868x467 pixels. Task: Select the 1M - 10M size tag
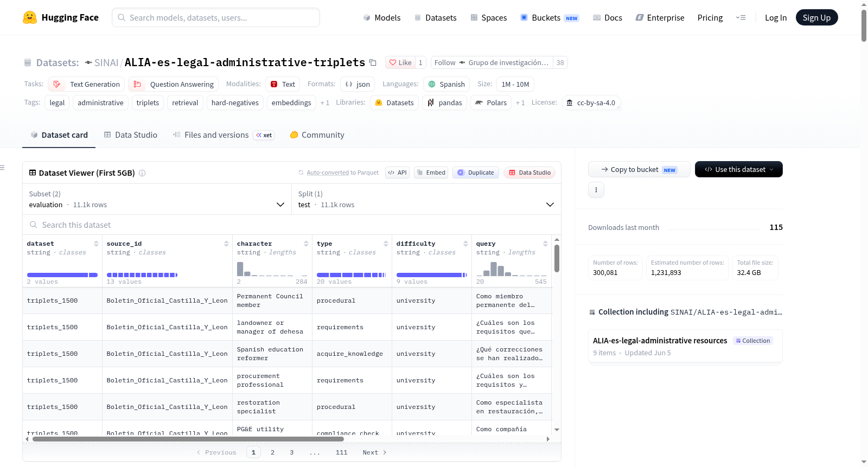click(x=515, y=84)
